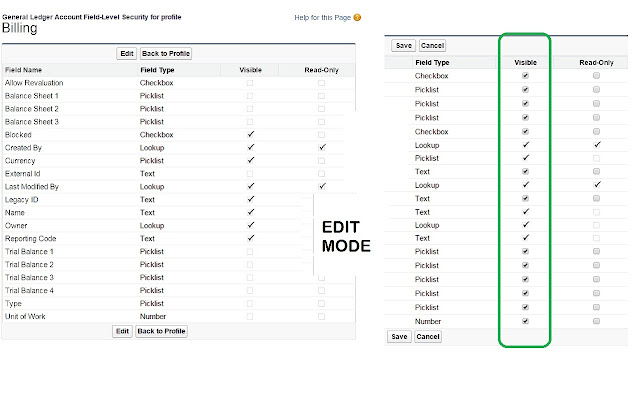Screen dimensions: 640x400
Task: Select the Reporting Code field name
Action: pos(31,239)
